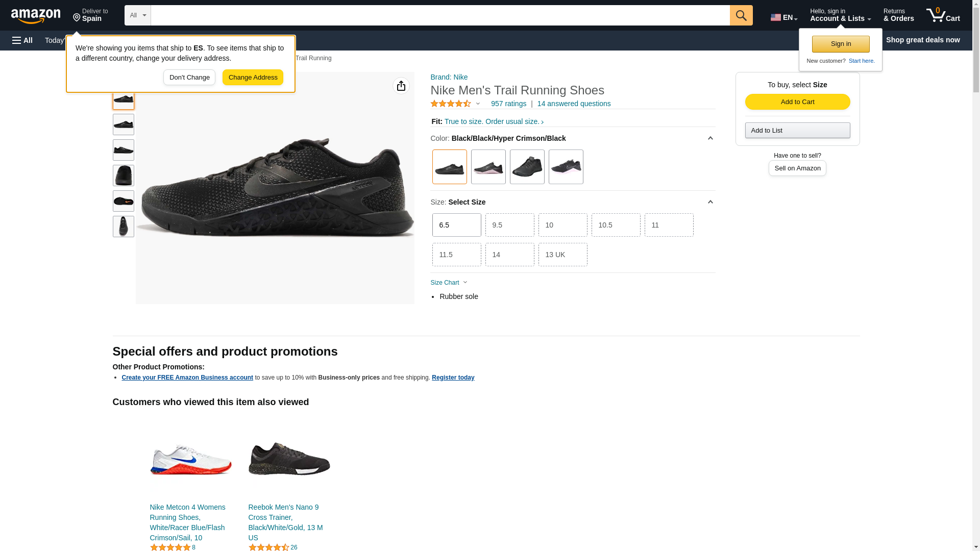
Task: Click the Amazon logo
Action: (x=36, y=16)
